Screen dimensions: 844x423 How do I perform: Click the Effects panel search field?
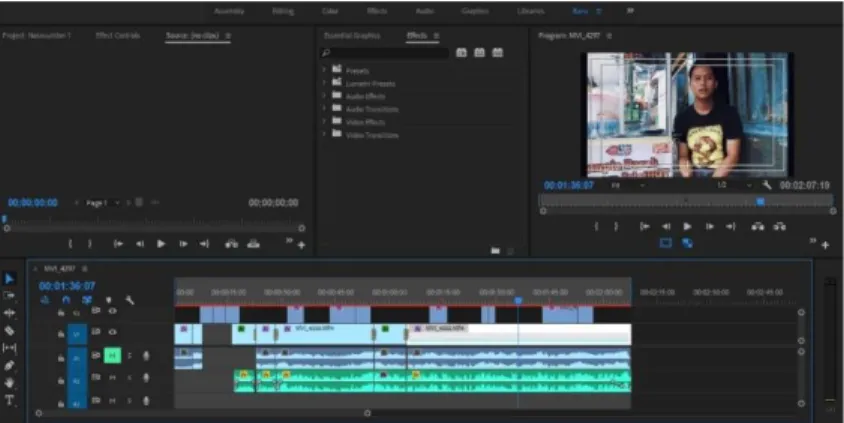[384, 53]
